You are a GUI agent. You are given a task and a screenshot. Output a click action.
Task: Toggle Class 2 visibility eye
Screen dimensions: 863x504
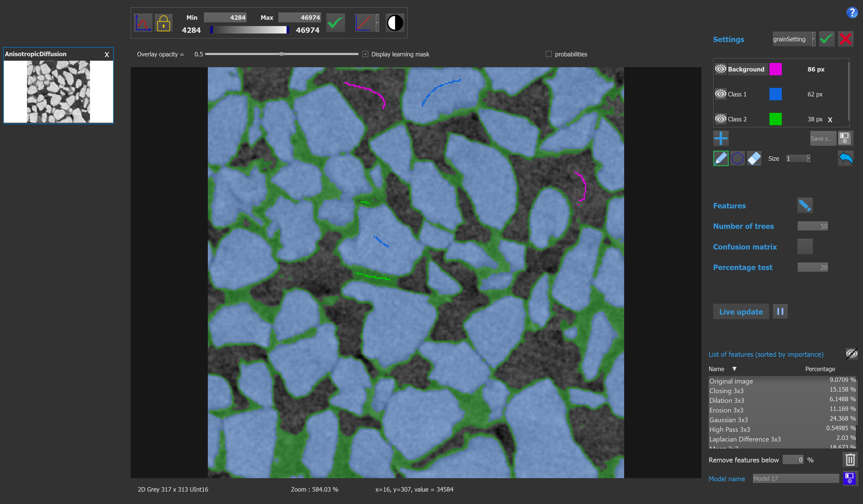(721, 119)
